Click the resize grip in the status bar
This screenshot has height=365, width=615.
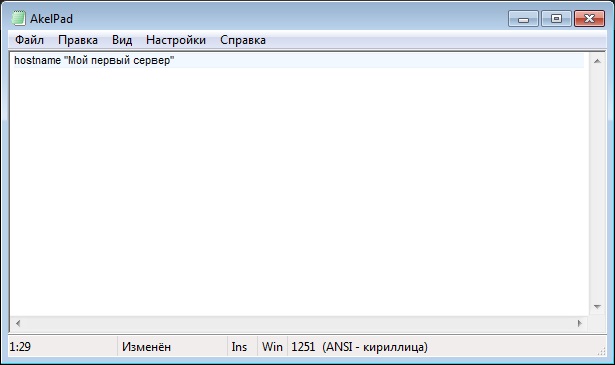tap(601, 351)
